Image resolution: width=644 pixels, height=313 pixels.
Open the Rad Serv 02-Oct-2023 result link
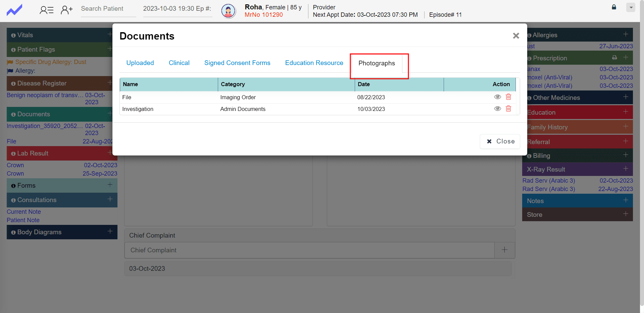click(x=548, y=181)
